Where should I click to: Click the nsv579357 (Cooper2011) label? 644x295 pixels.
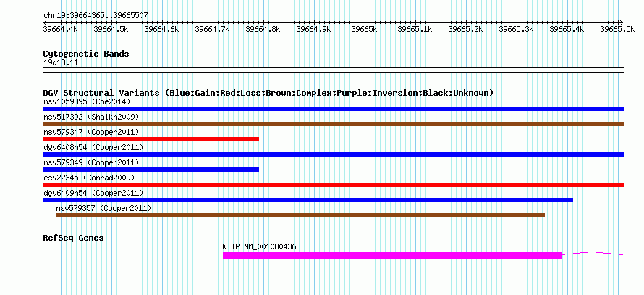point(104,208)
